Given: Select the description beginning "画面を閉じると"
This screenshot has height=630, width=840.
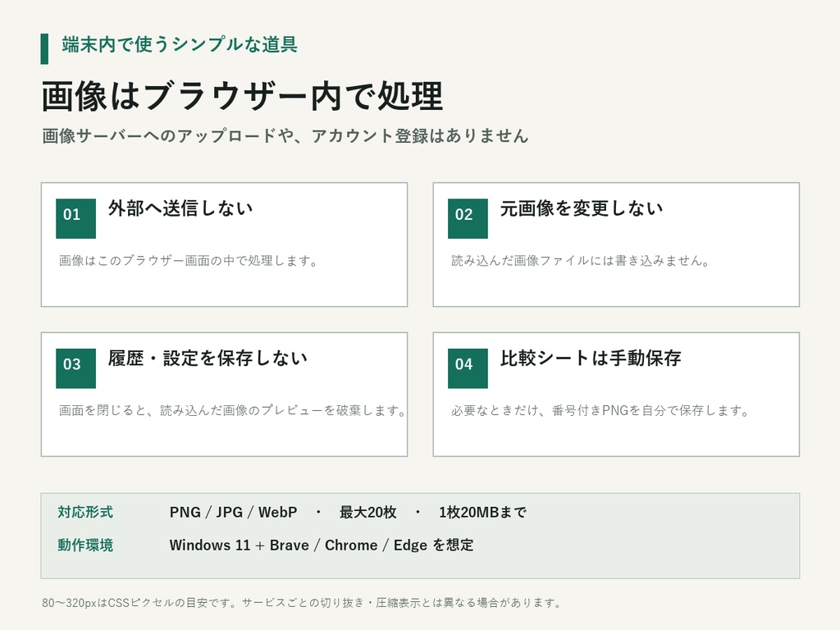Looking at the screenshot, I should tap(232, 411).
